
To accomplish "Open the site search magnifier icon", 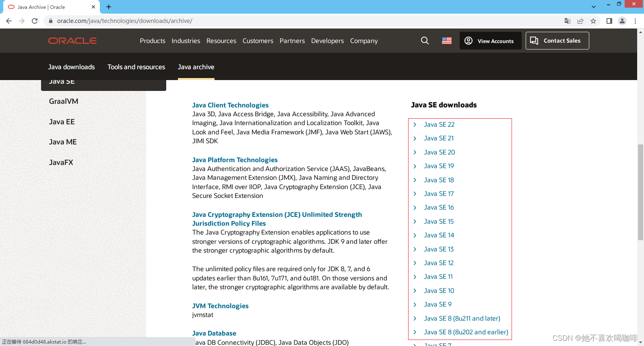I will coord(425,41).
